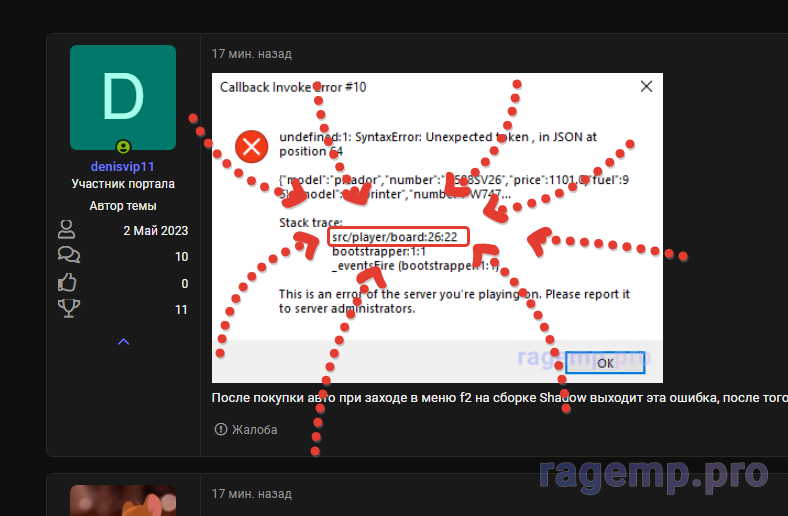This screenshot has height=516, width=788.
Task: Click the trophy points icon
Action: click(x=68, y=310)
